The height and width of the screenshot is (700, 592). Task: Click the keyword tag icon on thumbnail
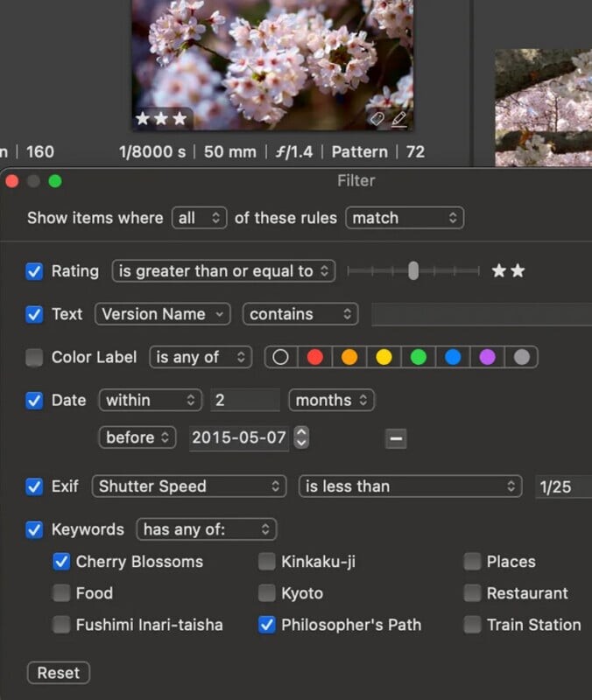point(377,118)
